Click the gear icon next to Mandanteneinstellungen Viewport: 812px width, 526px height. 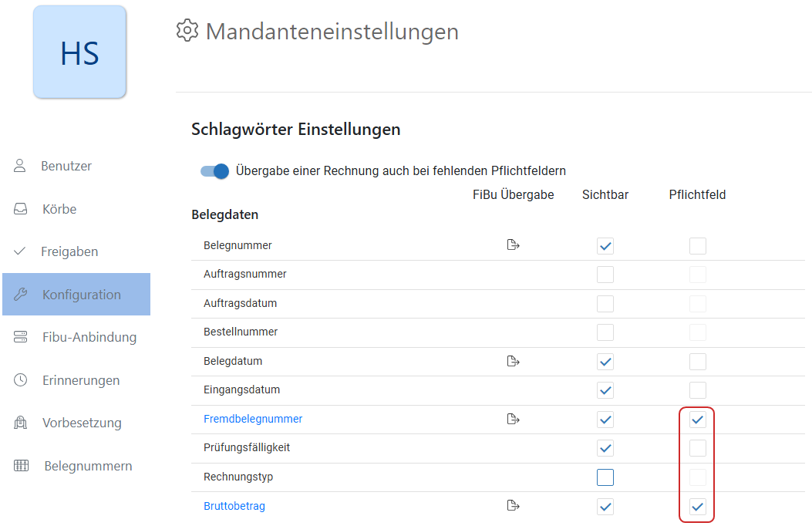click(x=187, y=31)
